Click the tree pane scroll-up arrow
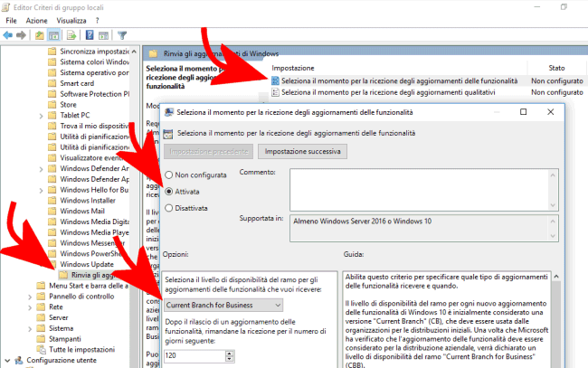This screenshot has height=368, width=588. (134, 51)
